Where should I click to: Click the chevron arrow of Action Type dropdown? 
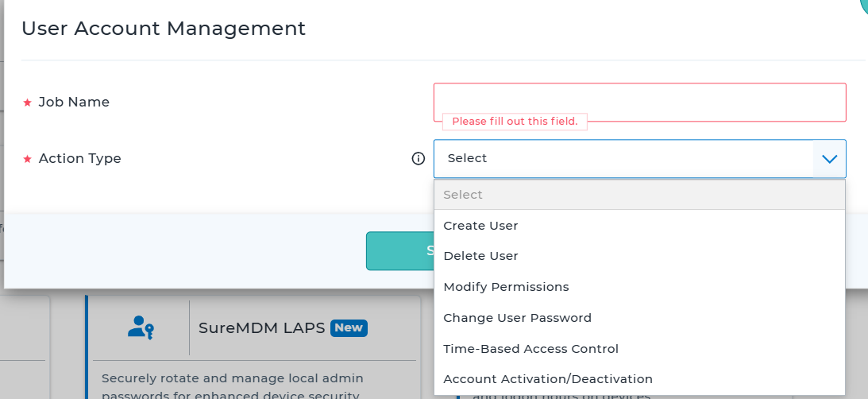pos(830,159)
